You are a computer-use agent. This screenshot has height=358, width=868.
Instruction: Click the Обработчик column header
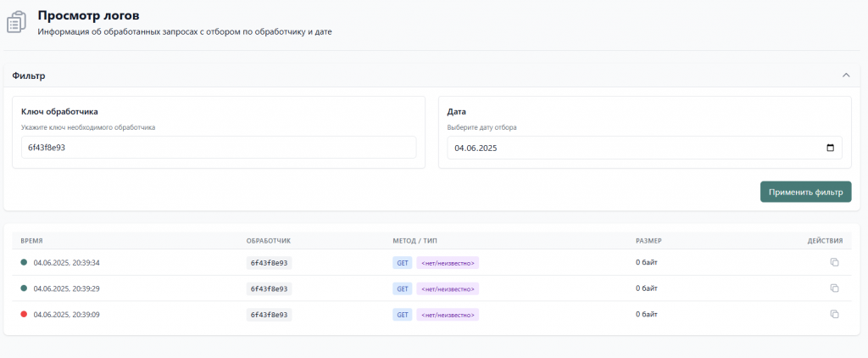[x=269, y=241]
